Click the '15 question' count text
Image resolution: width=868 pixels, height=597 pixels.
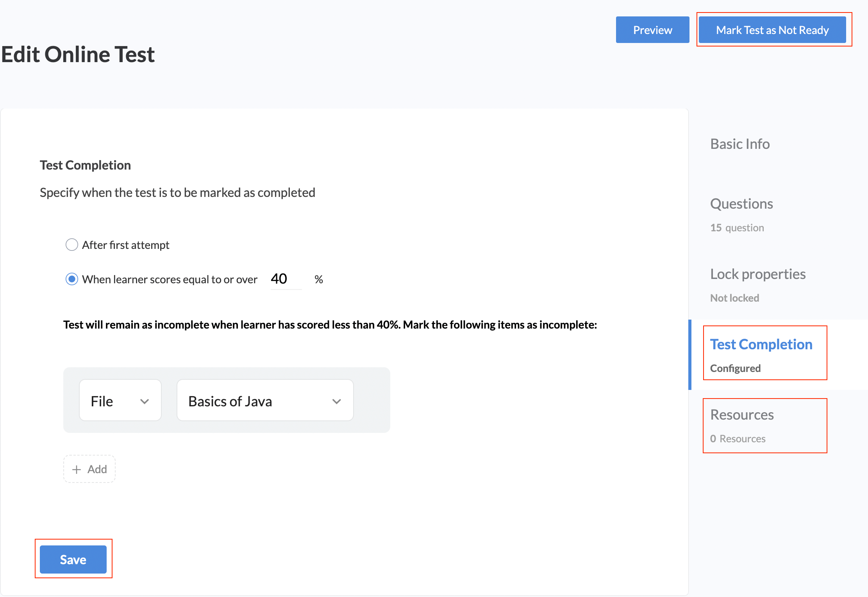(x=737, y=228)
